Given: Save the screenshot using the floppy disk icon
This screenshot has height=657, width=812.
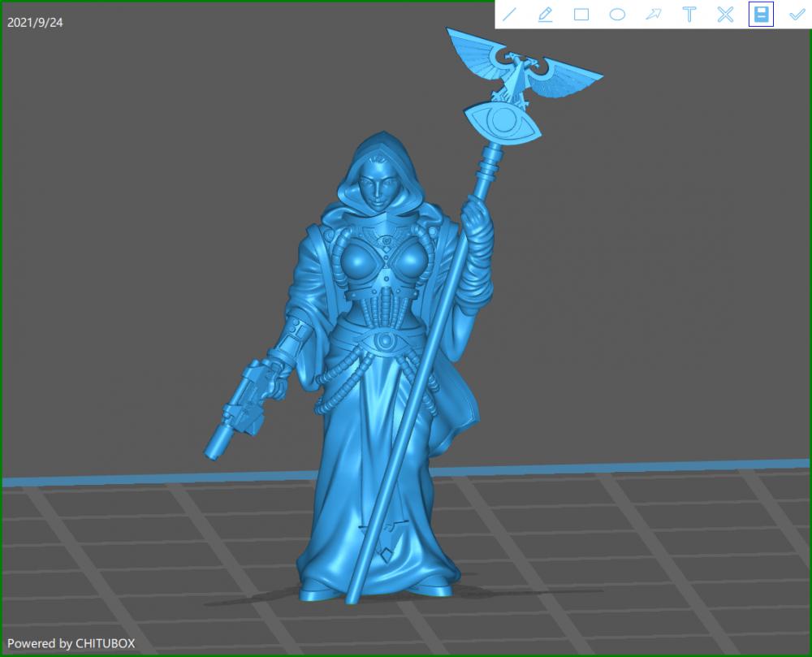Looking at the screenshot, I should pos(762,15).
